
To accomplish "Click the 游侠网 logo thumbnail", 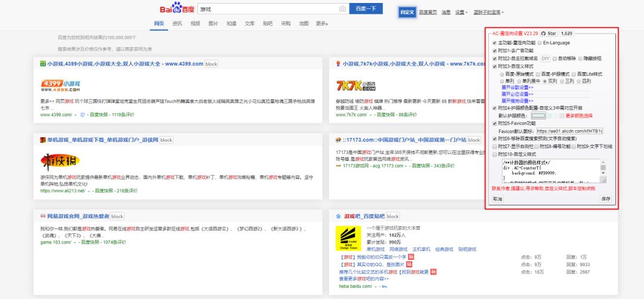I will pyautogui.click(x=60, y=161).
